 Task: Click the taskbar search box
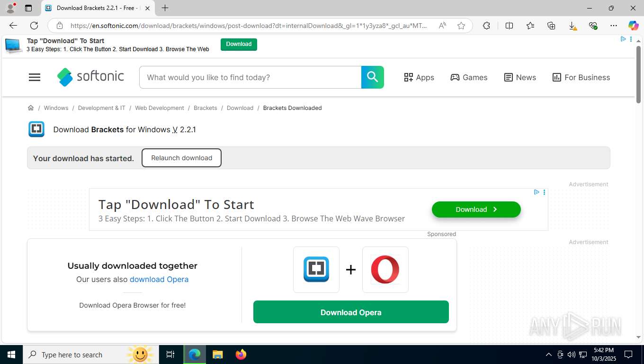point(91,355)
